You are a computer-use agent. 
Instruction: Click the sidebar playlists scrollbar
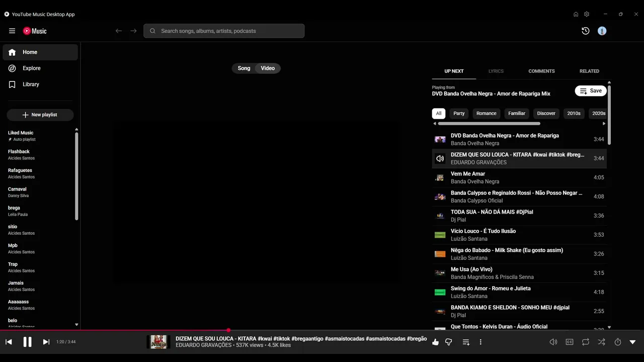pos(76,176)
